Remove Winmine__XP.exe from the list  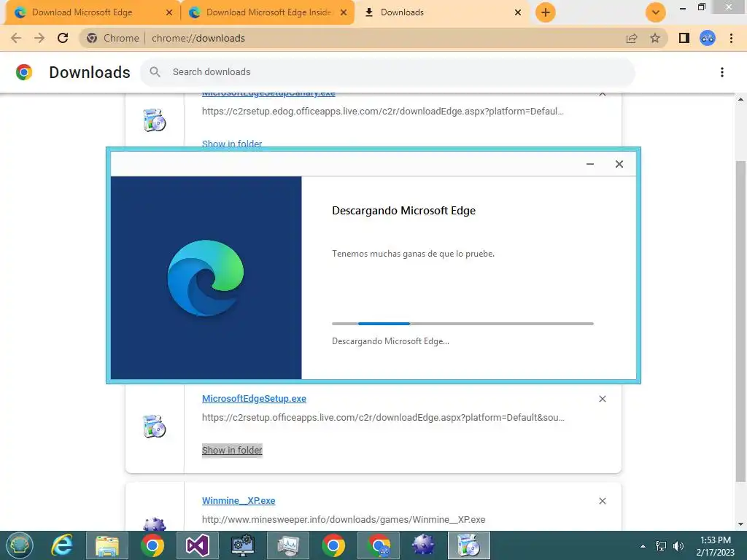pyautogui.click(x=603, y=501)
